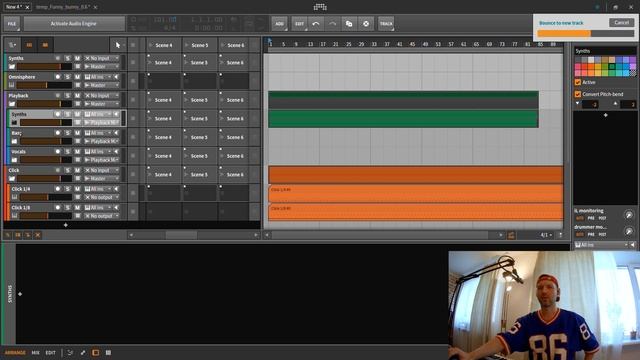The height and width of the screenshot is (360, 640).
Task: Switch to bottom-bar EDIT view tab
Action: (50, 353)
